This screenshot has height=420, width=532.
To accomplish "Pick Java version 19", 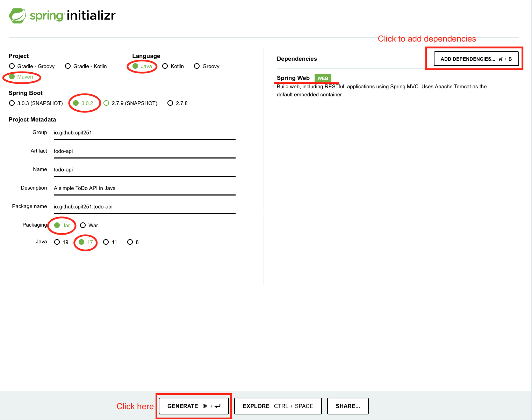I will pyautogui.click(x=62, y=242).
